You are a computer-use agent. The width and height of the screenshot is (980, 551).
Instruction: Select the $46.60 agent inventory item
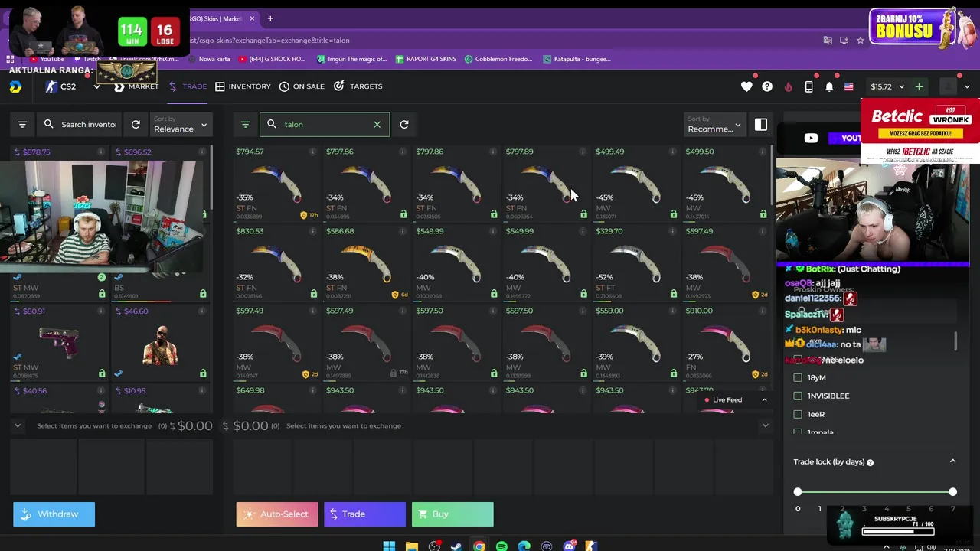point(161,344)
